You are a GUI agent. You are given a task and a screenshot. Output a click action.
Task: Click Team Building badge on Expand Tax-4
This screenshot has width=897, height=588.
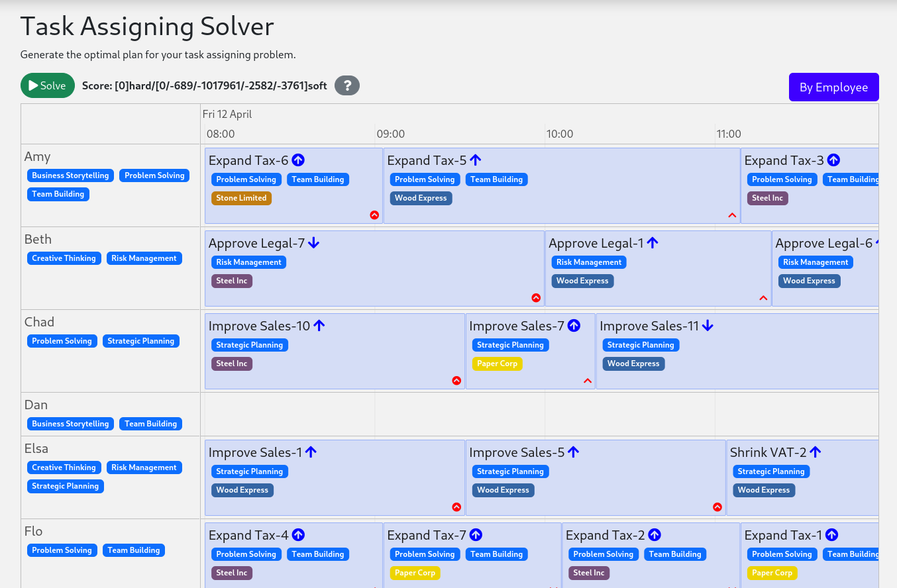pyautogui.click(x=318, y=554)
